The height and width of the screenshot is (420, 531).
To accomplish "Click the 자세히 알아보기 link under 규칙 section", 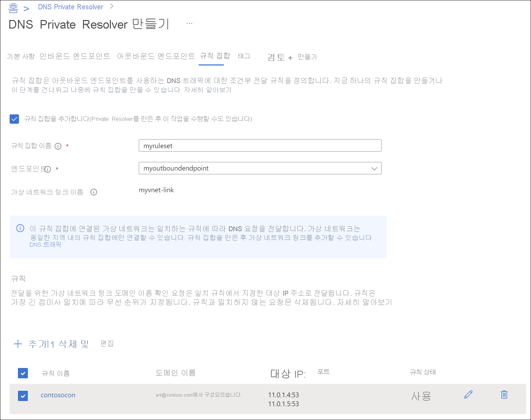I will (365, 302).
